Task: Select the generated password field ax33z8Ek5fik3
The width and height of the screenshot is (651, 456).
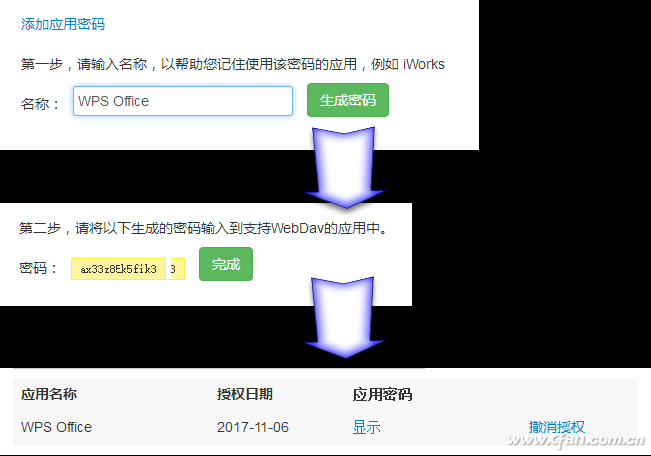Action: point(118,269)
